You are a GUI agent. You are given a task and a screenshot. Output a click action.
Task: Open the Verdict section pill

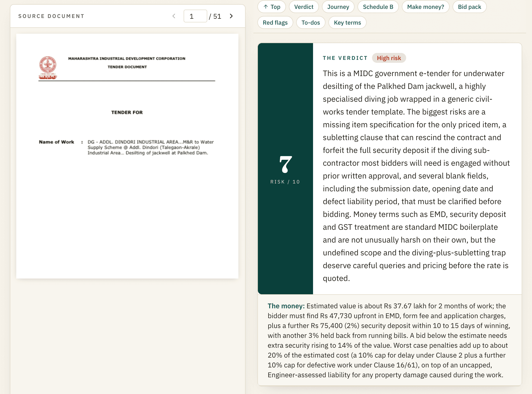(x=304, y=7)
